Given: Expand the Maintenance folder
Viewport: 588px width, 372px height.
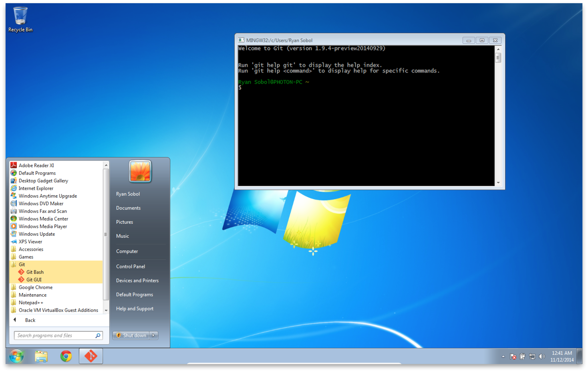Looking at the screenshot, I should [56, 295].
